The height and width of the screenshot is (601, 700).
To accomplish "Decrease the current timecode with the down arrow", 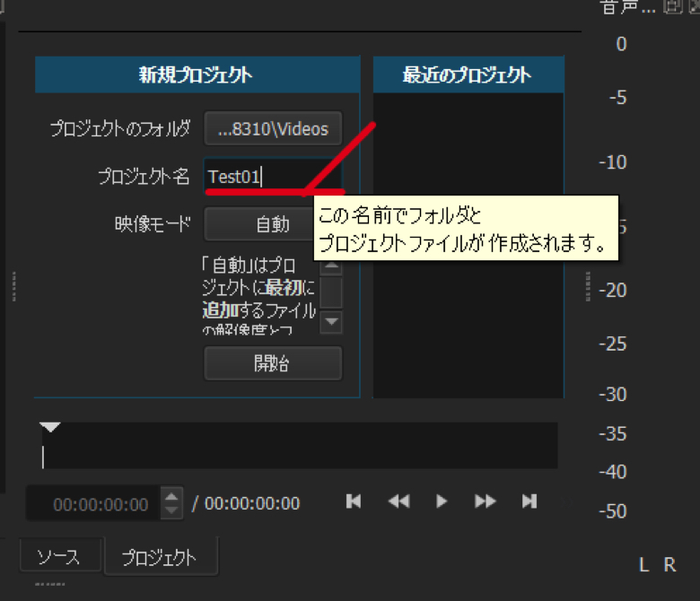I will coord(171,511).
